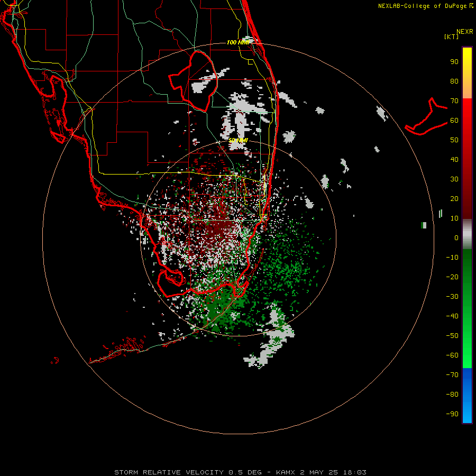Click the -70 value on velocity scale
Viewport: 476px width, 476px height.
[452, 375]
